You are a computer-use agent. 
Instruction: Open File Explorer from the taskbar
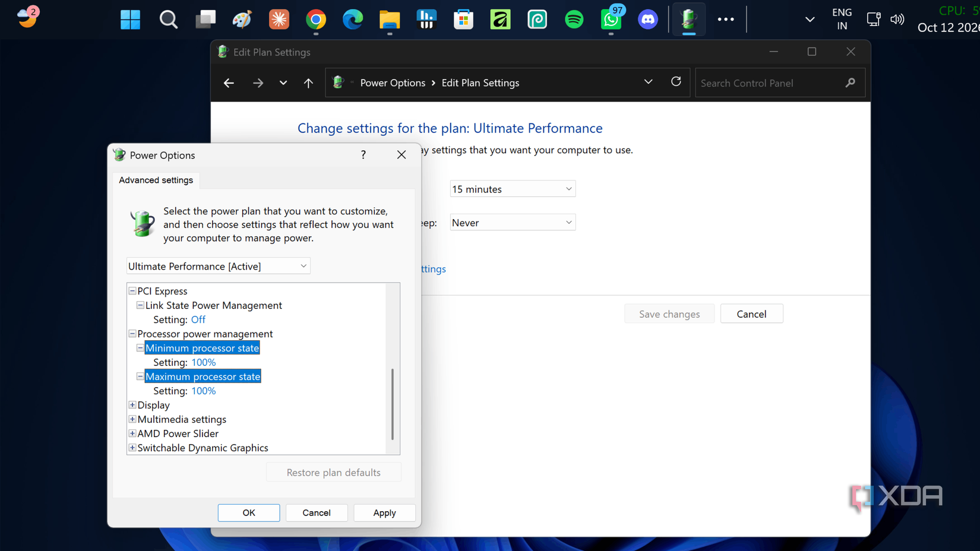[390, 20]
